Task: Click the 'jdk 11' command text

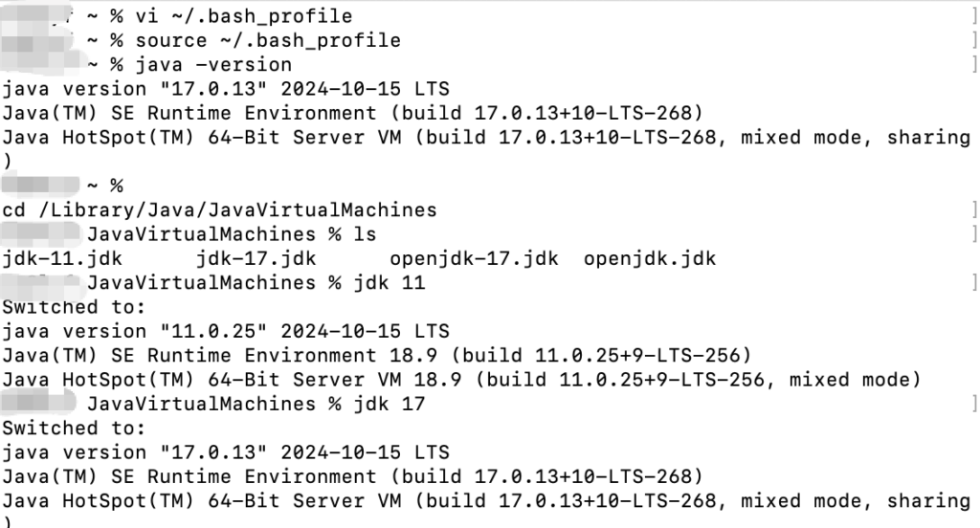Action: click(x=390, y=282)
